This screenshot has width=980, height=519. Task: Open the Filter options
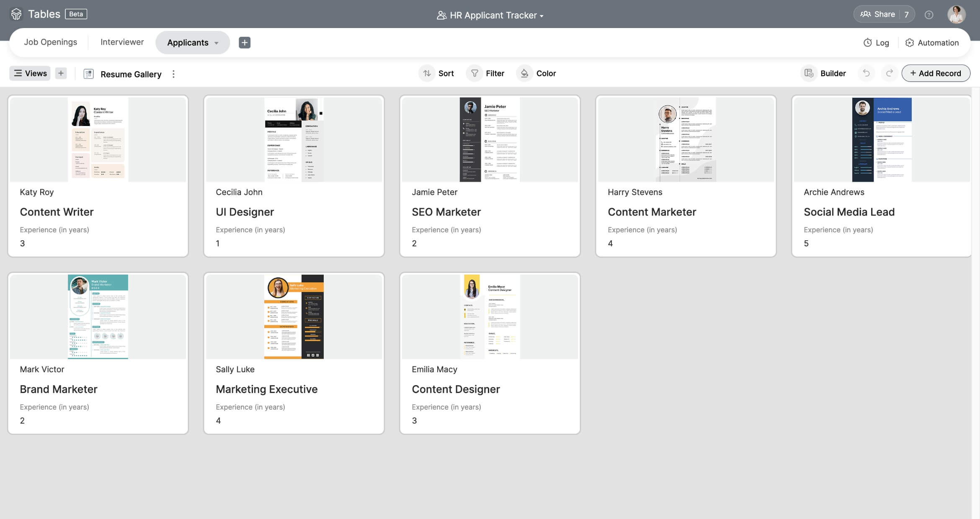[486, 73]
